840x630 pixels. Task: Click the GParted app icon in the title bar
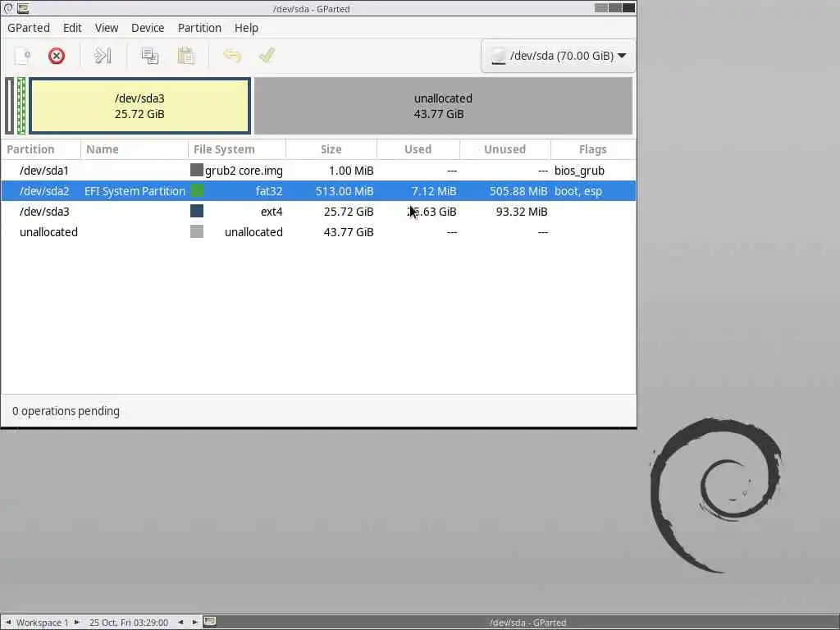23,8
